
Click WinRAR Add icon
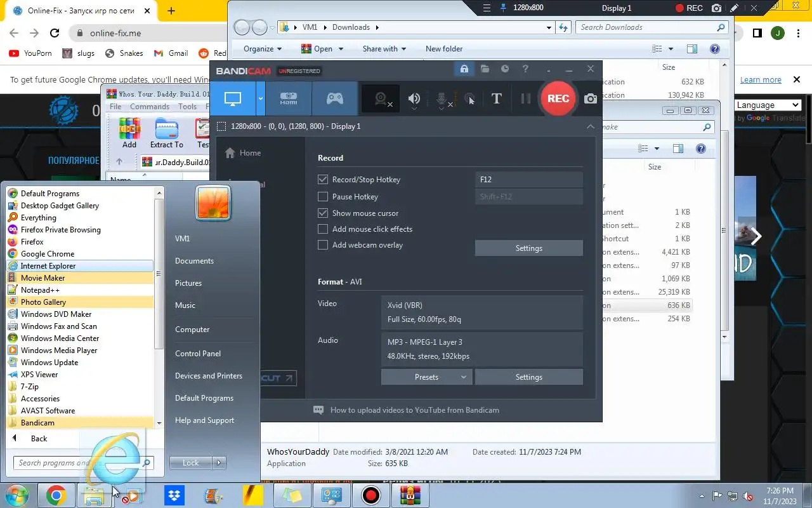point(129,133)
